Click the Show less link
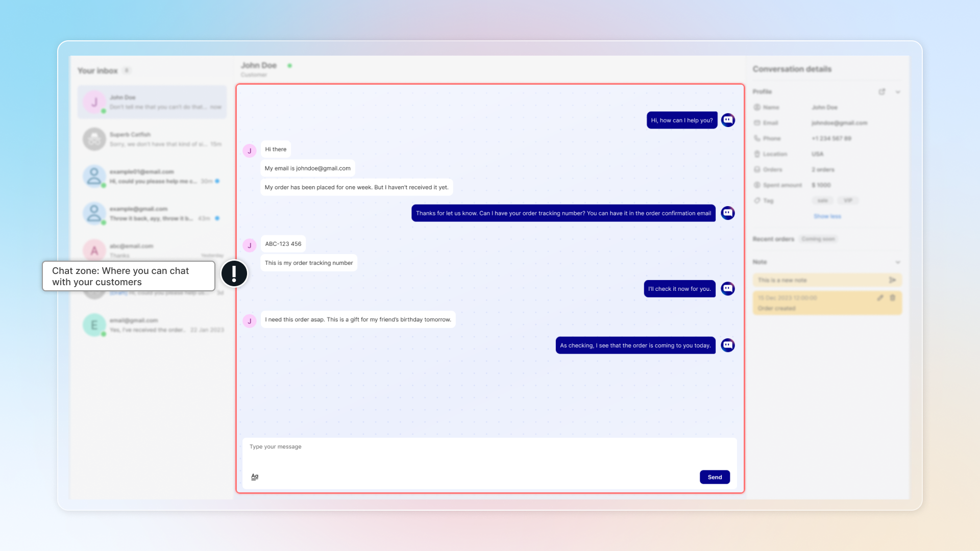The height and width of the screenshot is (551, 980). coord(827,216)
